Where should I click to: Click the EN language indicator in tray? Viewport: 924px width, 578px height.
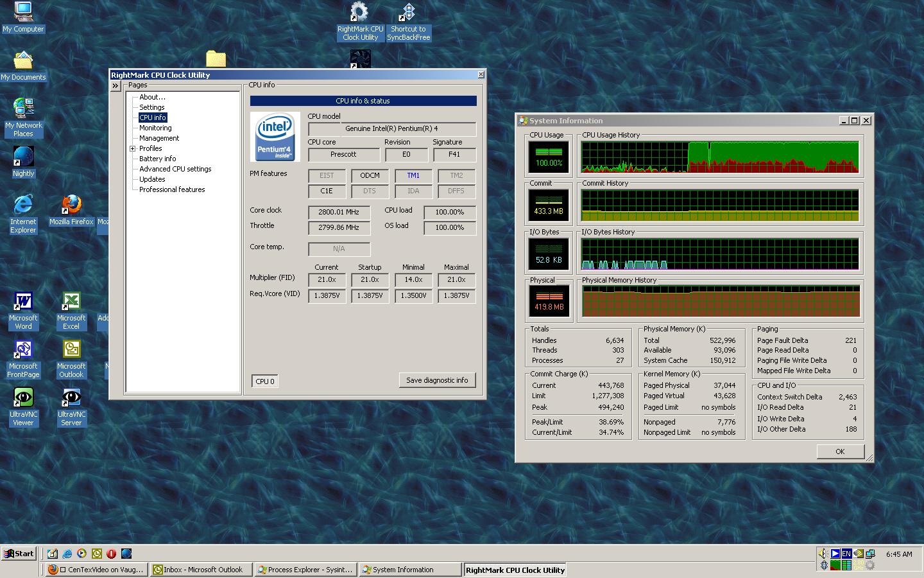pos(847,554)
